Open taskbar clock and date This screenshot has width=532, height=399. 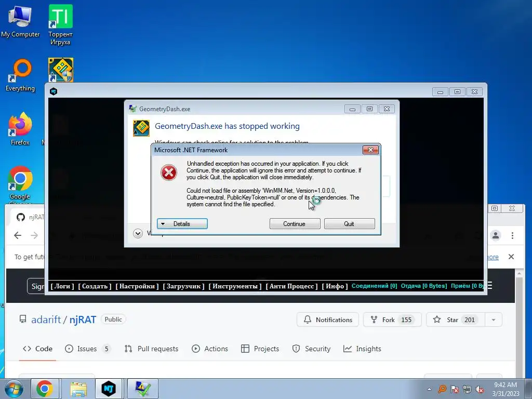tap(506, 389)
